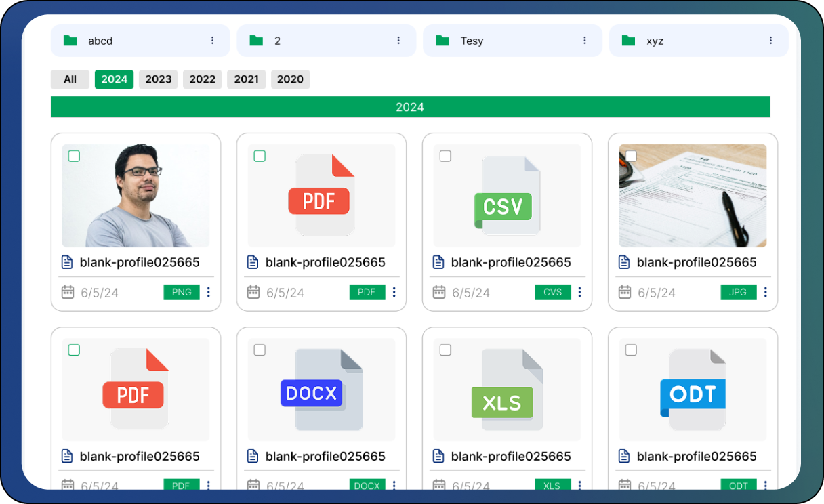Click the XLS spreadsheet file icon
The height and width of the screenshot is (504, 824).
click(507, 390)
